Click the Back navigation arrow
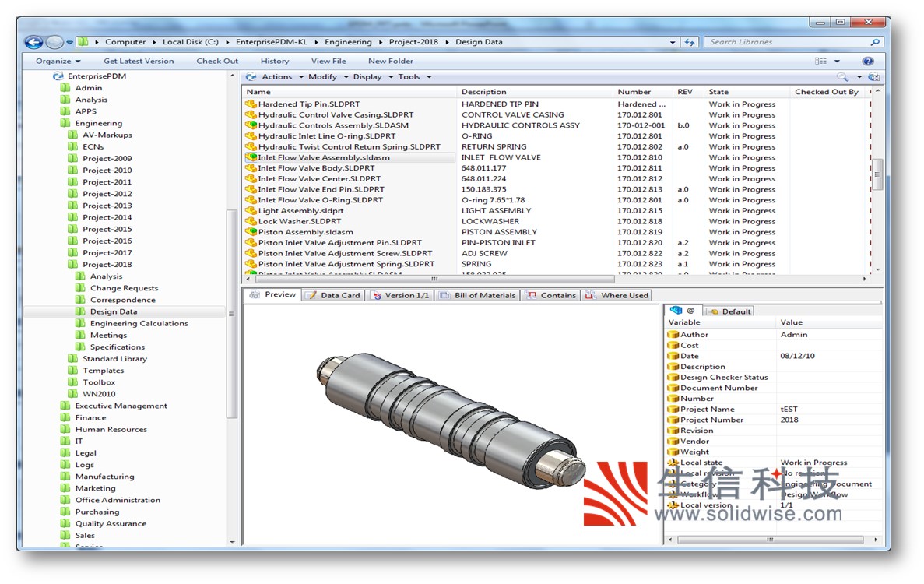 pyautogui.click(x=33, y=42)
